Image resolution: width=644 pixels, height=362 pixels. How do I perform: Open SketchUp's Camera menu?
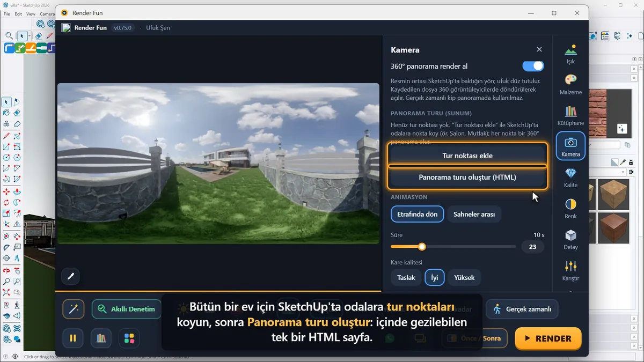(x=47, y=14)
